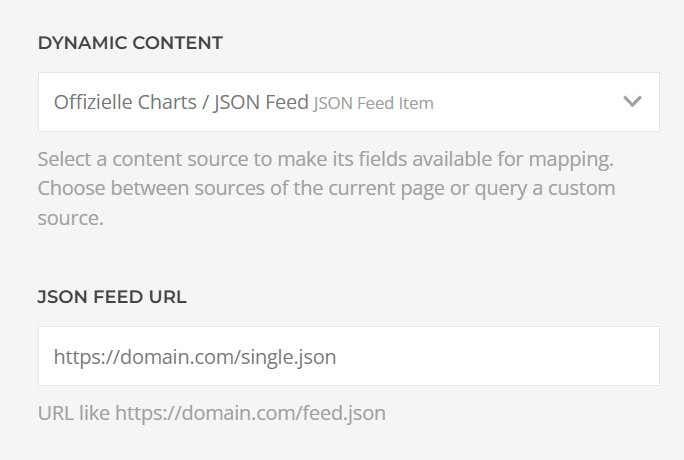The height and width of the screenshot is (460, 684).
Task: Click the "Select a content source" help text
Action: click(150, 160)
